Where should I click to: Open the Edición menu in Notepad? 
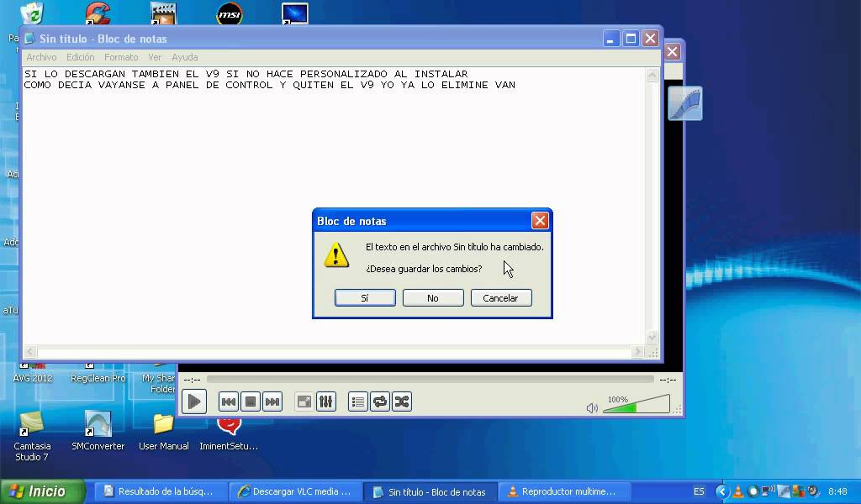(x=80, y=57)
